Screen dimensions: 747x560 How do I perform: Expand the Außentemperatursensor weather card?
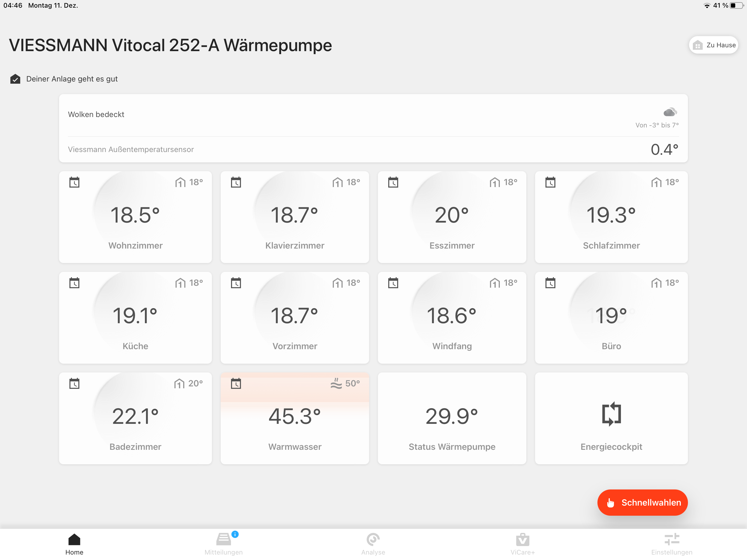(373, 149)
